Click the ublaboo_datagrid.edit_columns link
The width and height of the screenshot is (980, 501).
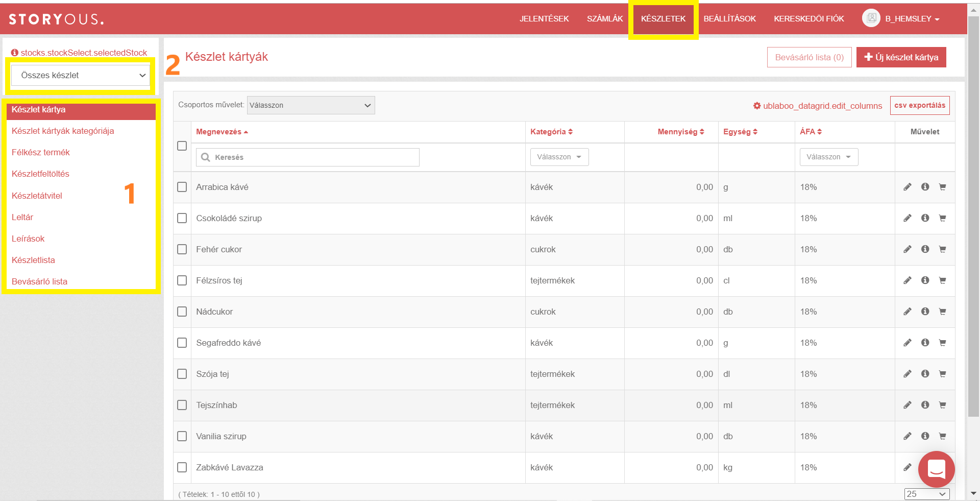coord(818,106)
